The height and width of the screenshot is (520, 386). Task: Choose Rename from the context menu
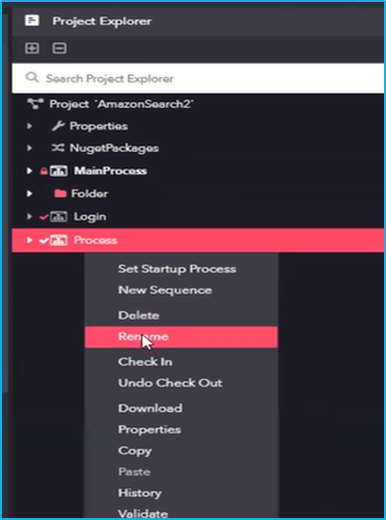(x=181, y=337)
